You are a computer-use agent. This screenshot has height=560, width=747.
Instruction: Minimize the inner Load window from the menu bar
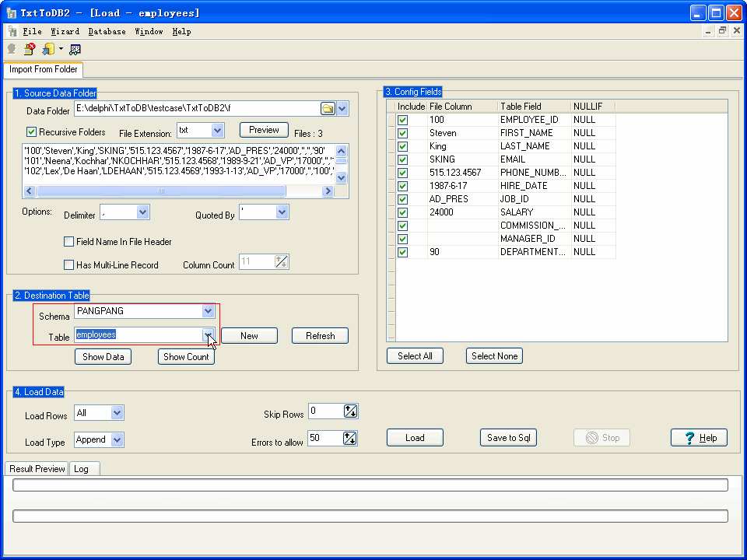[x=708, y=31]
